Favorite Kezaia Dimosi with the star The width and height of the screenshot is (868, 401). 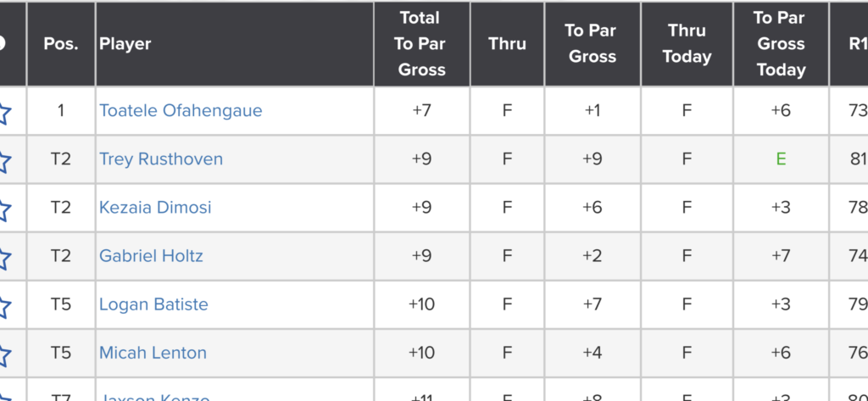4,209
